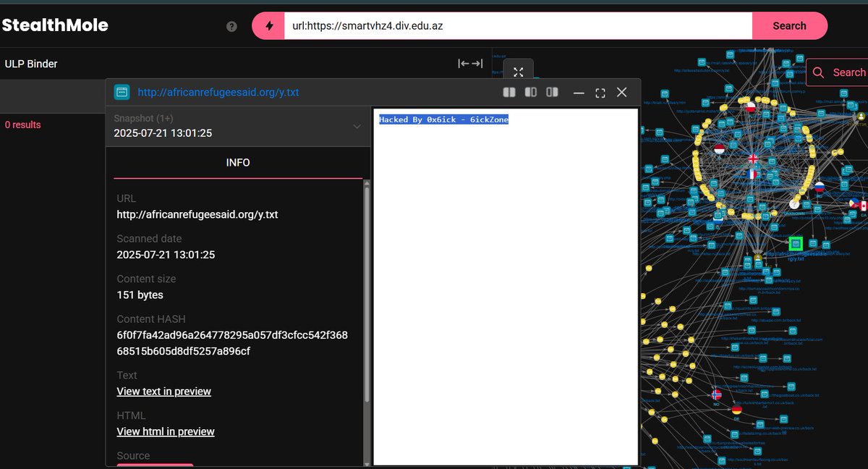
Task: Click the info panel vertical scrollbar
Action: coord(367,293)
